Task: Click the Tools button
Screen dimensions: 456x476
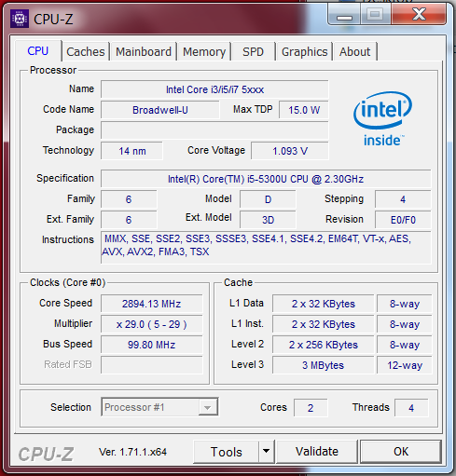Action: point(226,452)
